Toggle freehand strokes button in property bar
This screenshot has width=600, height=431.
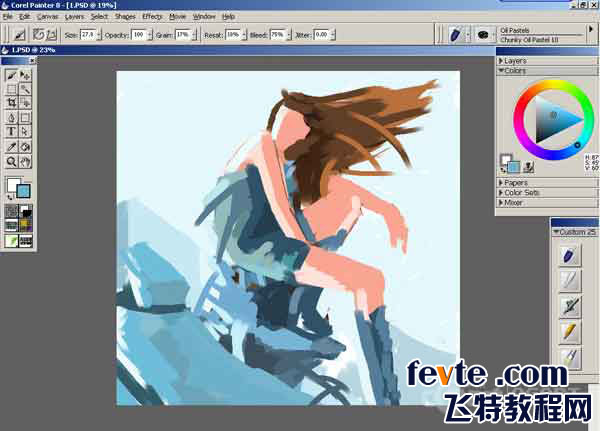coord(38,35)
